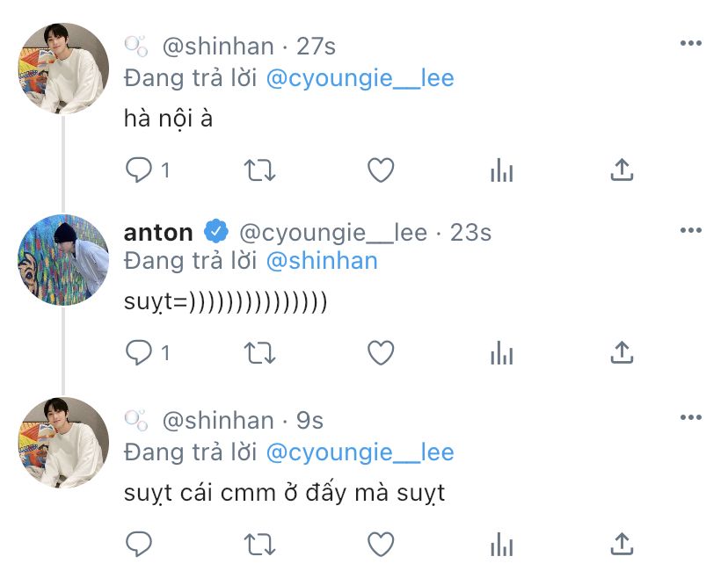View analytics of "suyt cái cmm" tweet
The width and height of the screenshot is (728, 571).
(502, 544)
